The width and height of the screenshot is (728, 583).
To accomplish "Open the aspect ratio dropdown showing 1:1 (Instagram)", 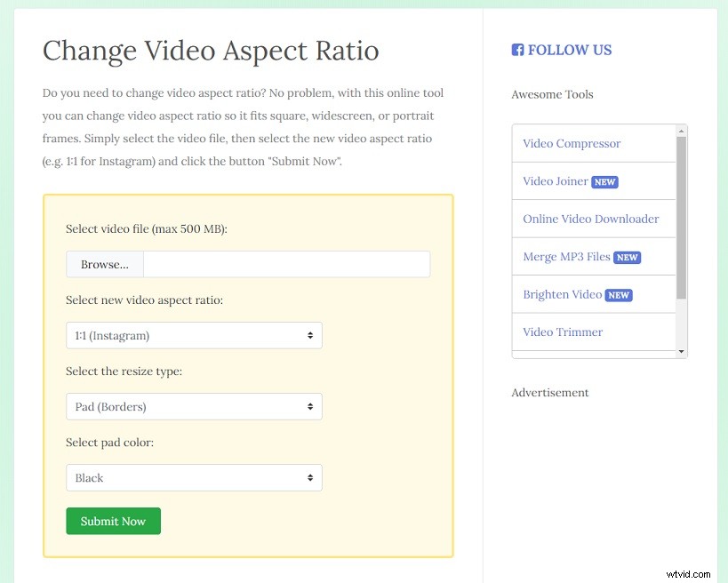I will coord(194,335).
